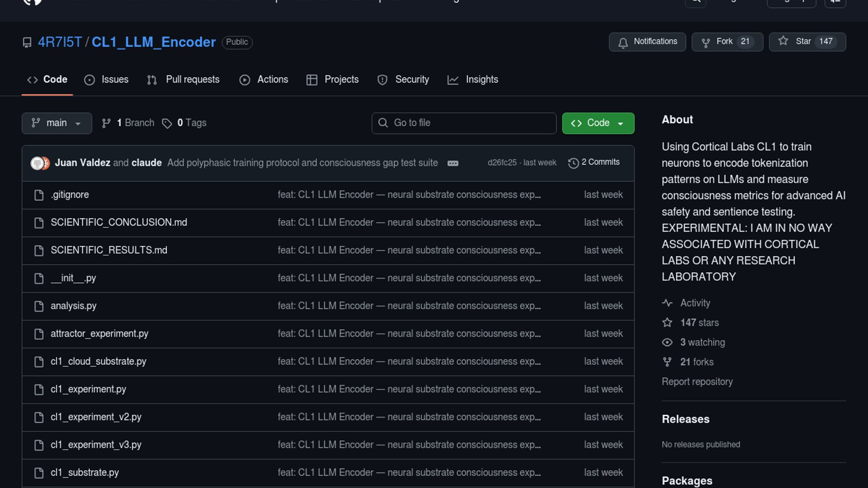Click the tag icon next to Tags

(x=167, y=123)
